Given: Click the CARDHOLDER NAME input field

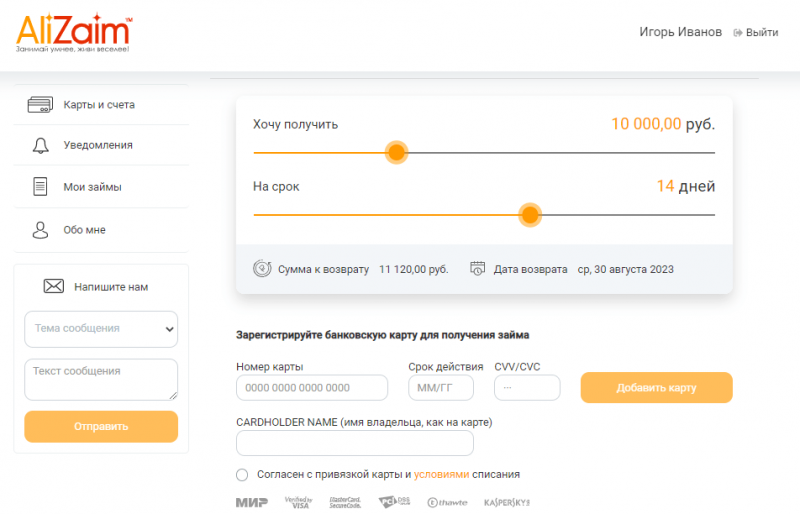Looking at the screenshot, I should (x=354, y=443).
